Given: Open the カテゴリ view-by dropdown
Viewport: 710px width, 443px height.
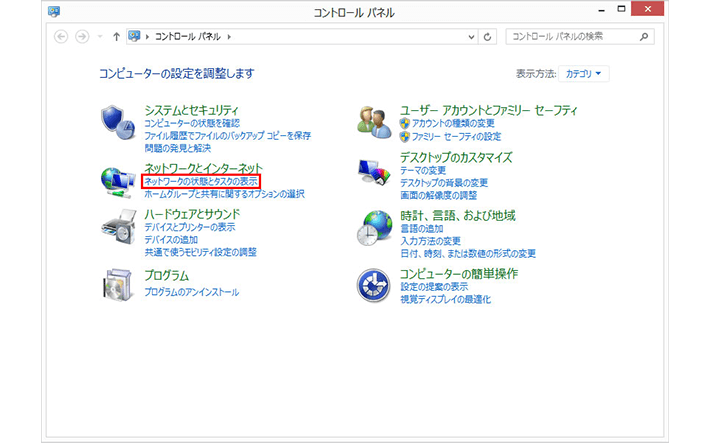Looking at the screenshot, I should click(x=586, y=73).
